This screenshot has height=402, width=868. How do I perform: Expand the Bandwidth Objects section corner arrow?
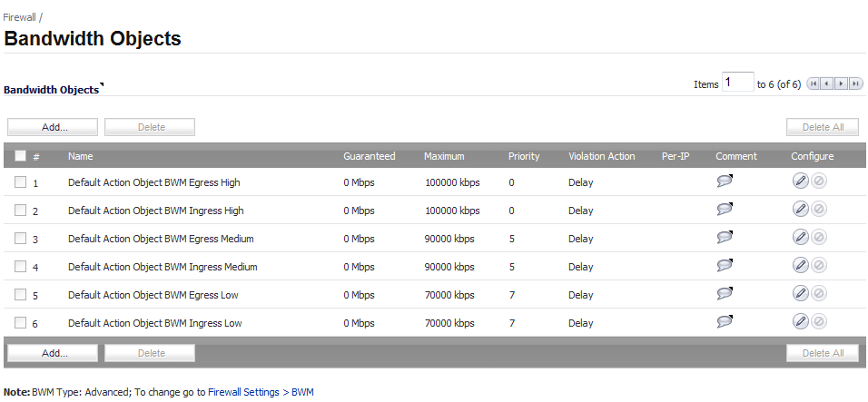click(102, 85)
